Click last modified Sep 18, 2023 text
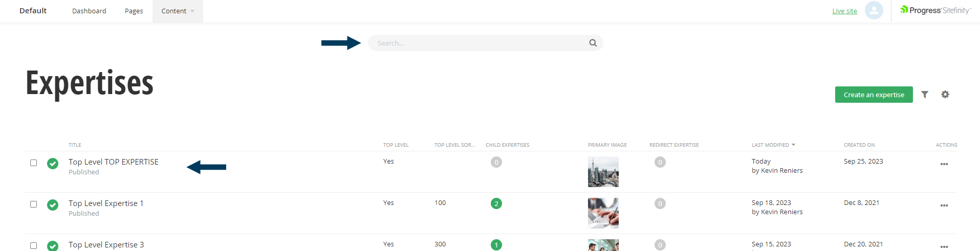Image resolution: width=980 pixels, height=251 pixels. point(771,203)
